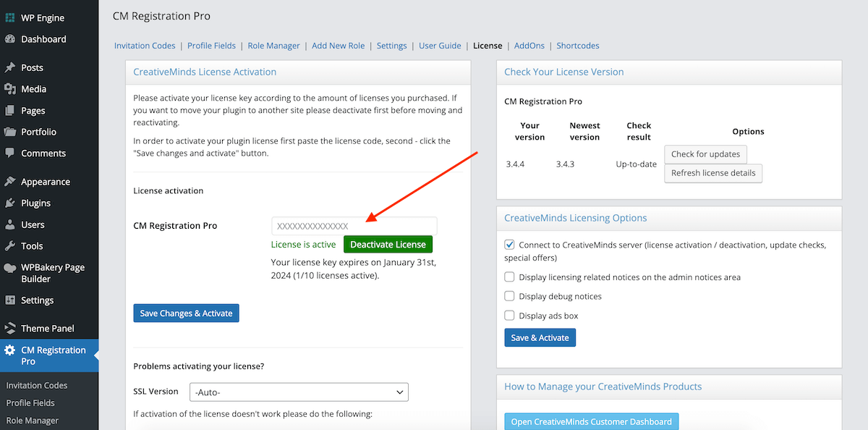The height and width of the screenshot is (430, 868).
Task: Click the Check Your License Version heading
Action: (564, 72)
